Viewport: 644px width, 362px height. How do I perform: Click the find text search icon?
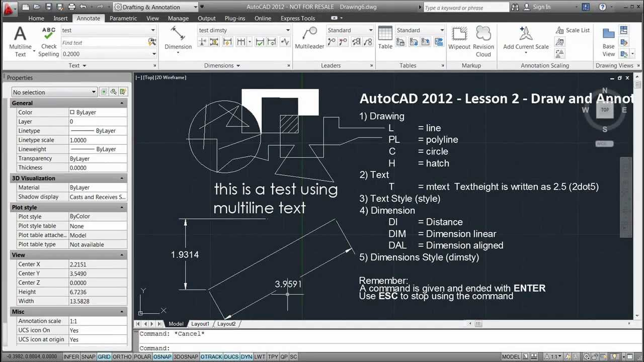pos(152,43)
